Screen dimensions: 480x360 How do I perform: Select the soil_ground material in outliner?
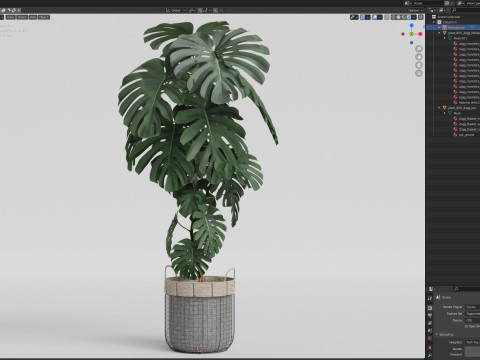(466, 135)
